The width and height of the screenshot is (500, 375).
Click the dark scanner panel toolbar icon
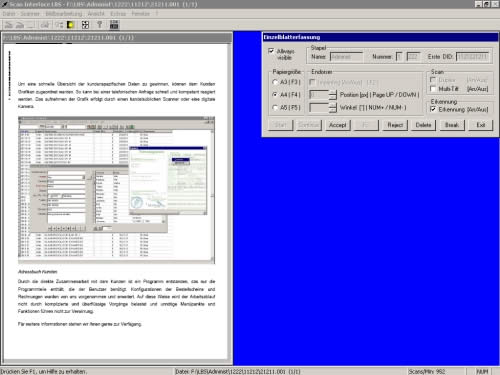[114, 24]
